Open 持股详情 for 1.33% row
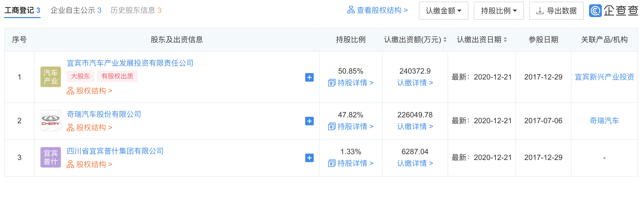The height and width of the screenshot is (200, 644). coord(351,163)
